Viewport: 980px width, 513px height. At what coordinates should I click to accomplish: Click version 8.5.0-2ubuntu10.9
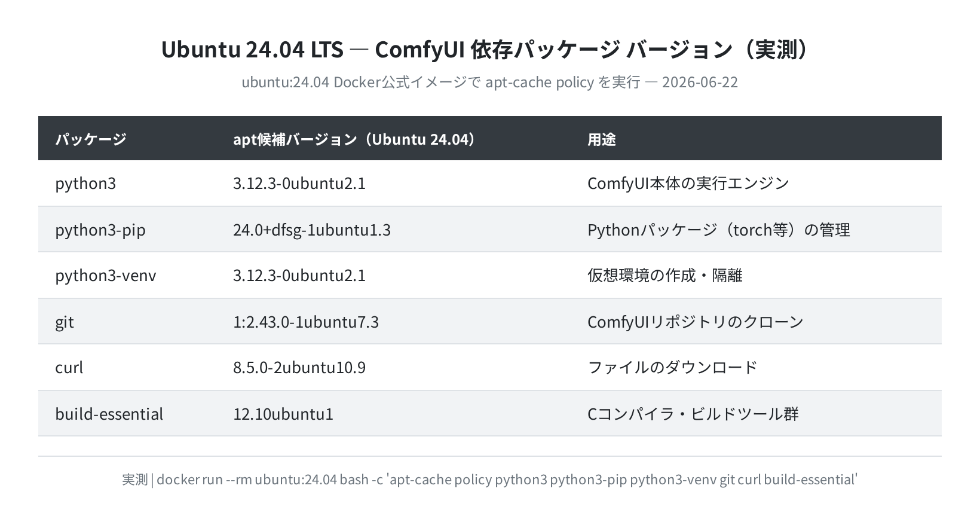coord(299,368)
